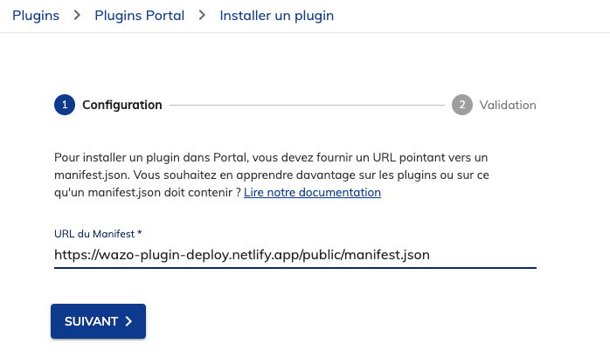The height and width of the screenshot is (364, 610).
Task: Open the Lire notre documentation link
Action: point(312,192)
